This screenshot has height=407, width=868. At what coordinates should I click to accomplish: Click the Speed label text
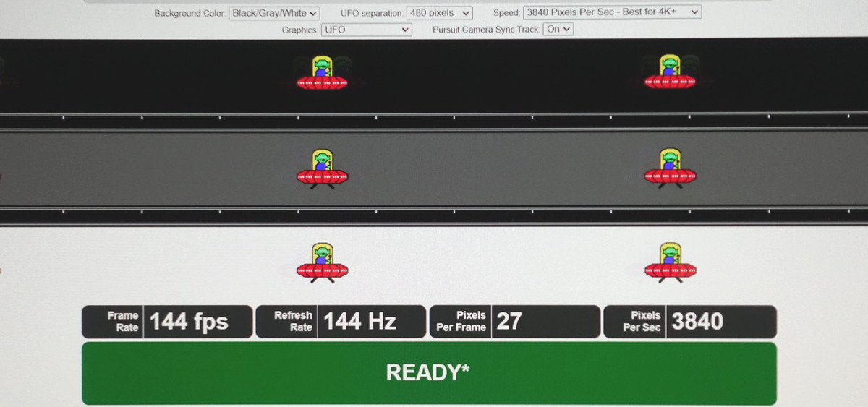tap(506, 13)
